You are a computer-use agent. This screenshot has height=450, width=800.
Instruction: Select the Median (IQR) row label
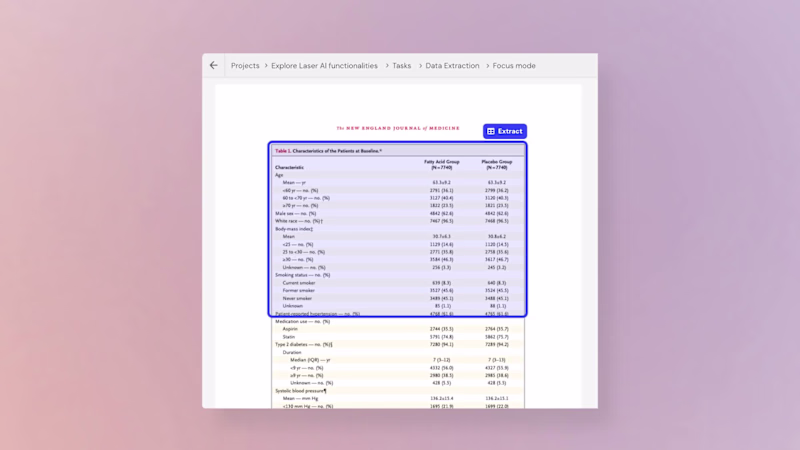point(310,360)
